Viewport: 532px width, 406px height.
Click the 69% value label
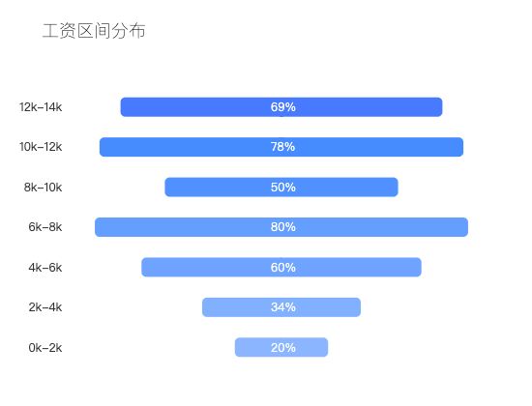(x=283, y=107)
